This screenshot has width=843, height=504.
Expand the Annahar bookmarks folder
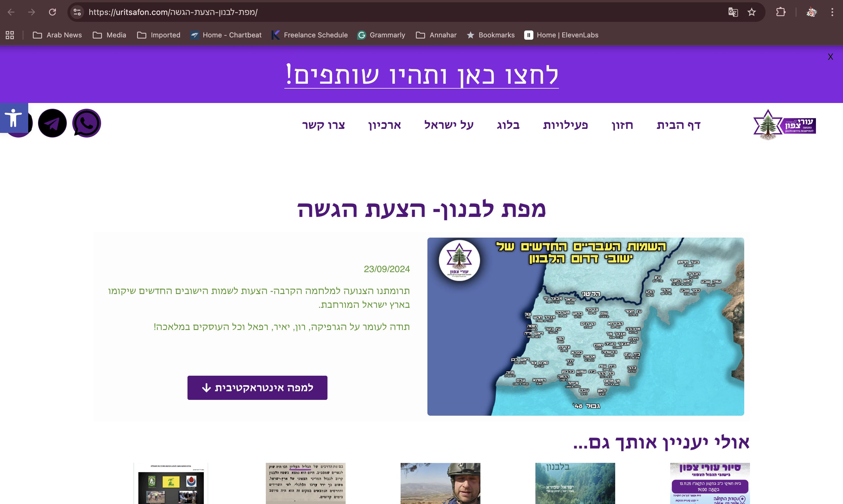(x=436, y=35)
